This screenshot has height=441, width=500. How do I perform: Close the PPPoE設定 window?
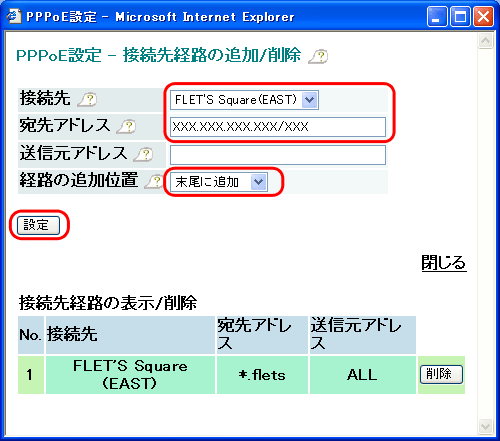click(x=483, y=17)
